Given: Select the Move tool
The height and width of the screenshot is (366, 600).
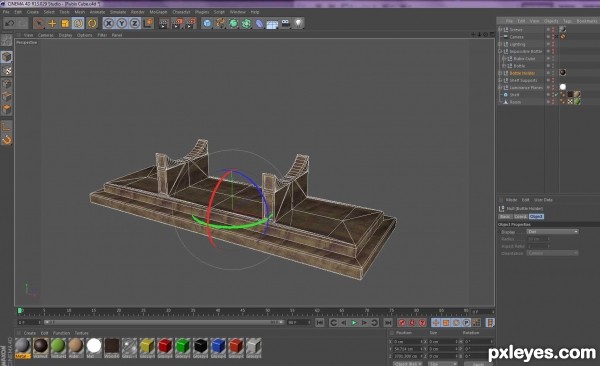Looking at the screenshot, I should (x=52, y=23).
